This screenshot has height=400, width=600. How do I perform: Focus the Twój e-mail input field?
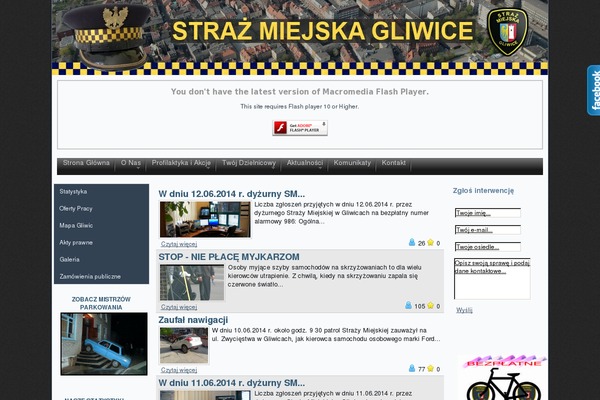pos(488,230)
